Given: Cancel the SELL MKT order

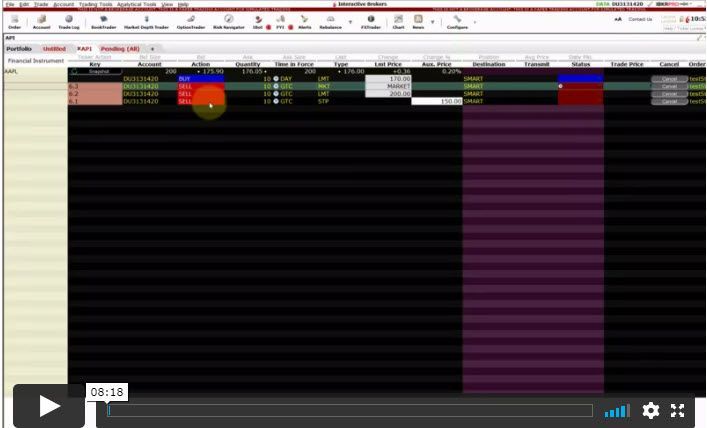Looking at the screenshot, I should point(669,86).
